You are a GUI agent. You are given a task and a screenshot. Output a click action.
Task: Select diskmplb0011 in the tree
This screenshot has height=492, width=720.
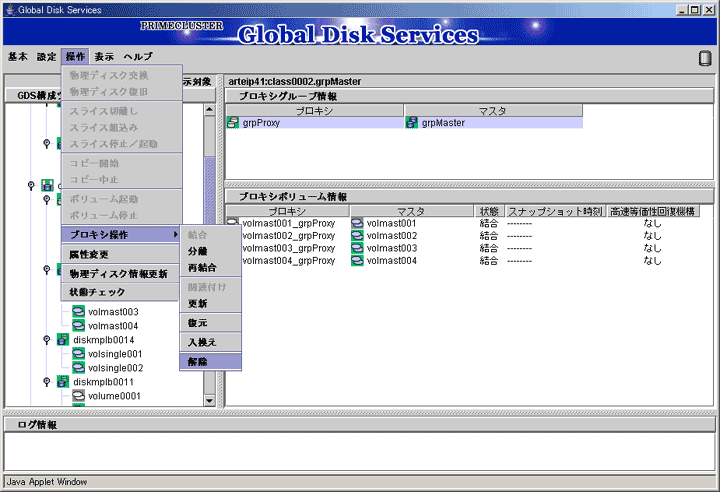tap(103, 382)
